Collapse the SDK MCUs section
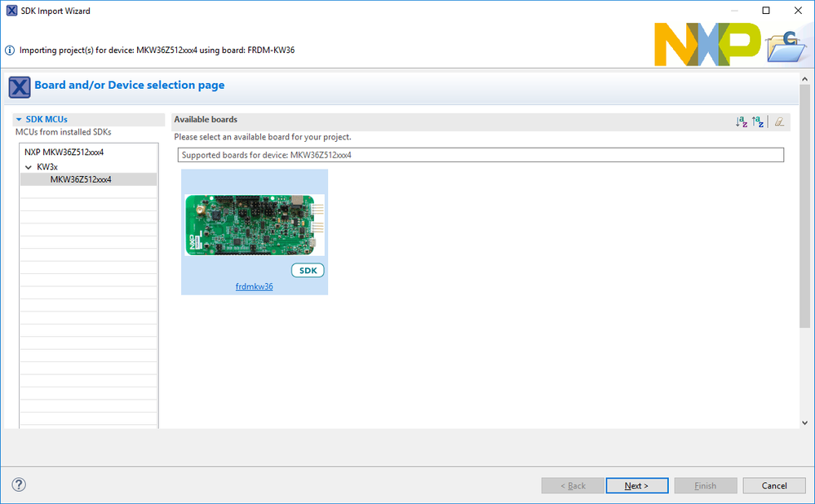815x504 pixels. [19, 120]
